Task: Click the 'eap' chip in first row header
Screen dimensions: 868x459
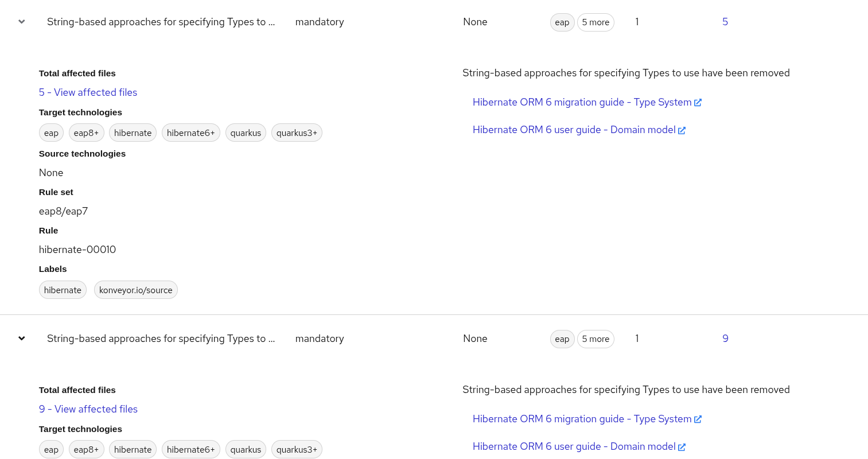Action: click(x=562, y=22)
